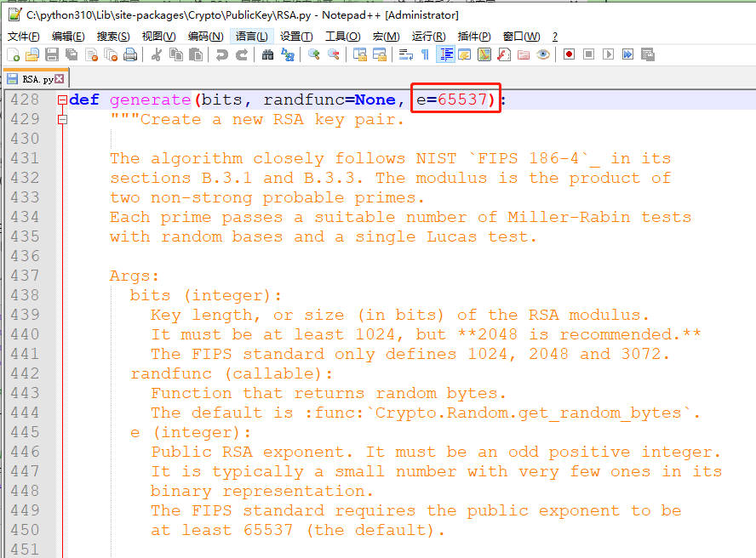This screenshot has width=756, height=558.
Task: Click 'bits (integer):' on line 438
Action: 205,295
